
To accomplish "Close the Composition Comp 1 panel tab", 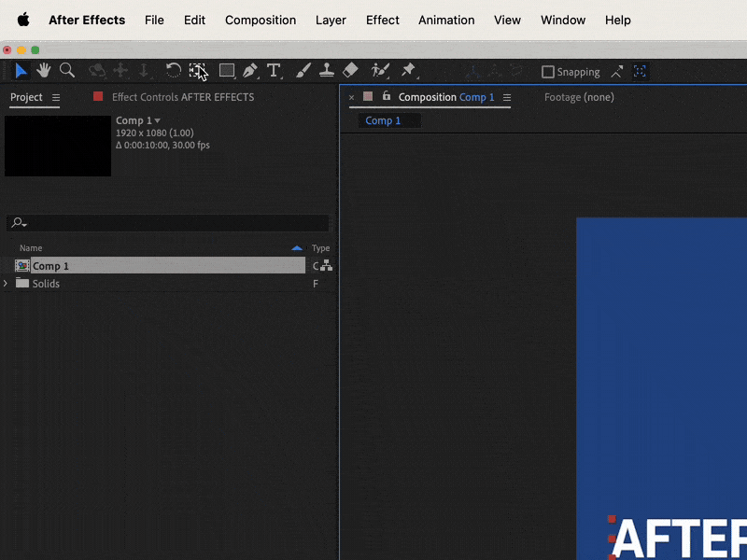I will click(352, 98).
